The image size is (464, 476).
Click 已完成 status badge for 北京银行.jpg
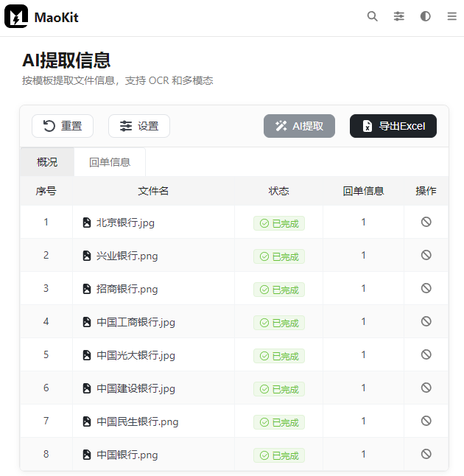[279, 223]
